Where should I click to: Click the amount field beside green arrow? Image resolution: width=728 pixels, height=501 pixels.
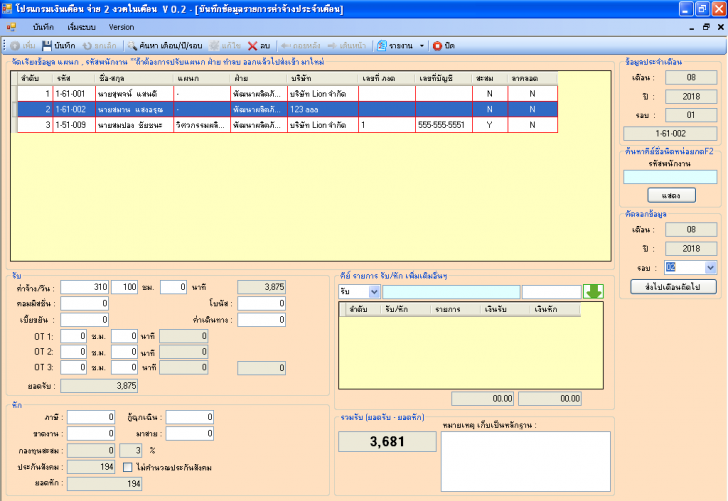[x=552, y=292]
